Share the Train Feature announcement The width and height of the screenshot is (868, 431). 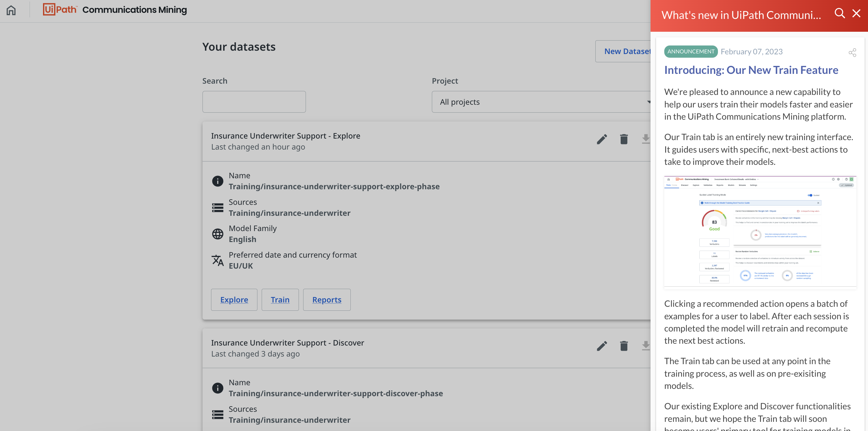click(853, 53)
